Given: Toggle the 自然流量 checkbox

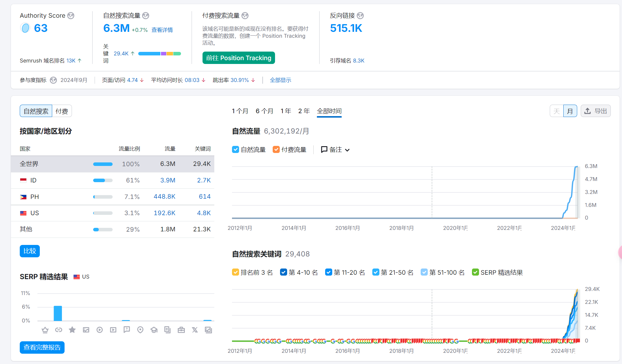Looking at the screenshot, I should click(x=236, y=149).
